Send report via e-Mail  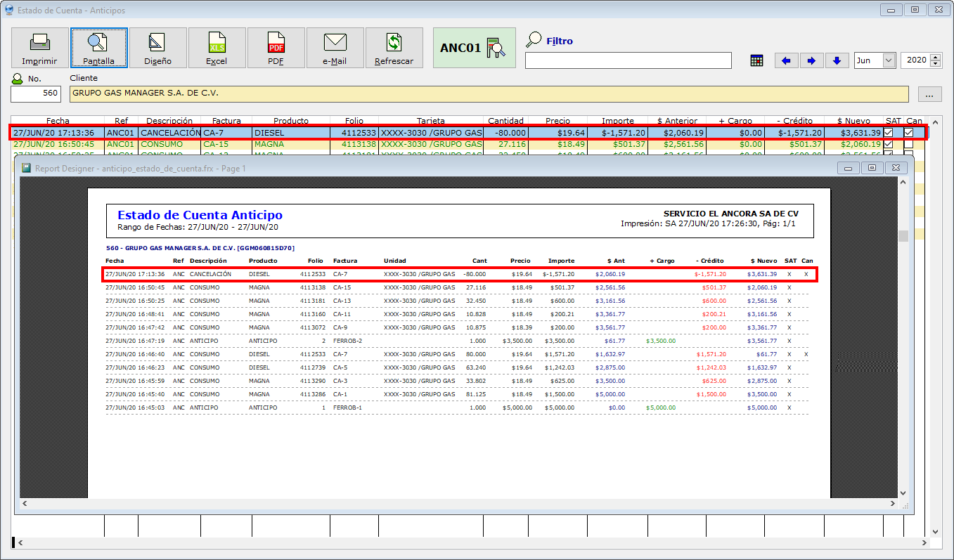[335, 48]
